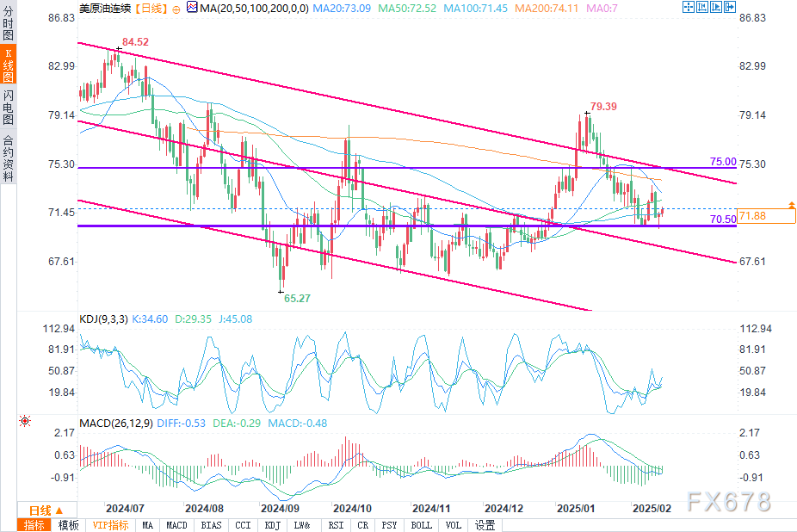Open MA(20,50,100,200,0,0) parameter settings

point(241,8)
